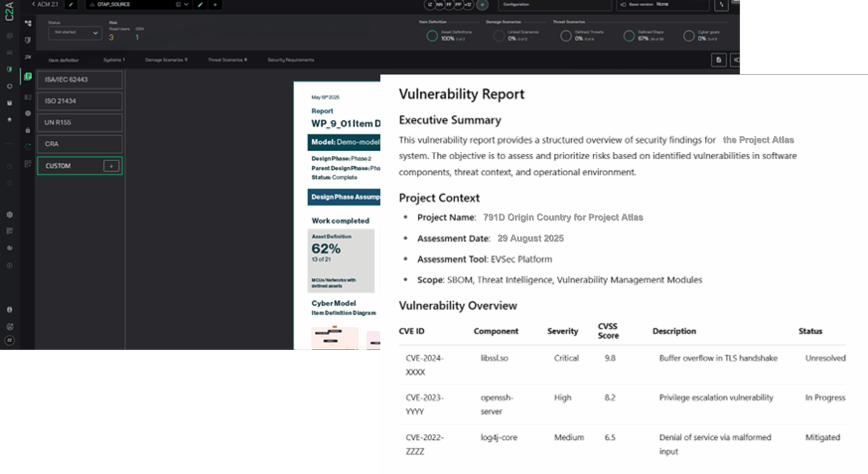Screen dimensions: 868x474
Task: Click the attack path icon in inner sidebar
Action: coord(28,57)
